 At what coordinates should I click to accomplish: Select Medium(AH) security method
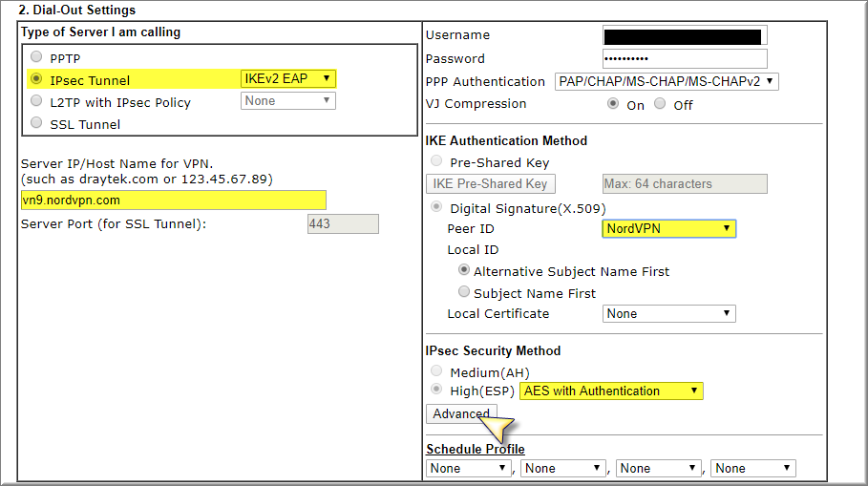[x=436, y=370]
